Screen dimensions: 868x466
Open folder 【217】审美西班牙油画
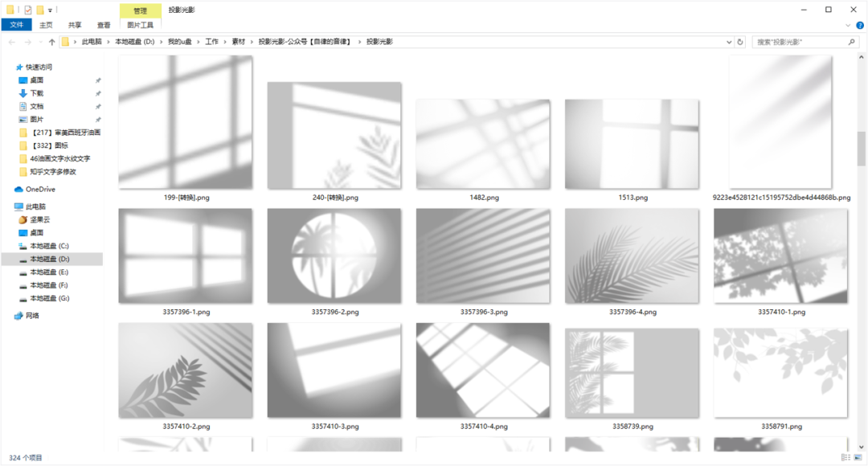tap(65, 133)
